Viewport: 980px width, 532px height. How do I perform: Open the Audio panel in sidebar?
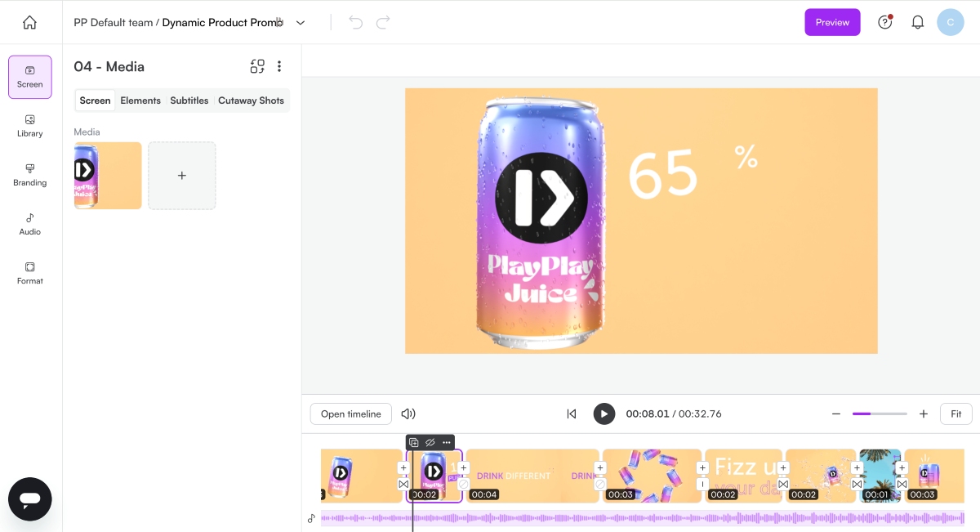(30, 223)
